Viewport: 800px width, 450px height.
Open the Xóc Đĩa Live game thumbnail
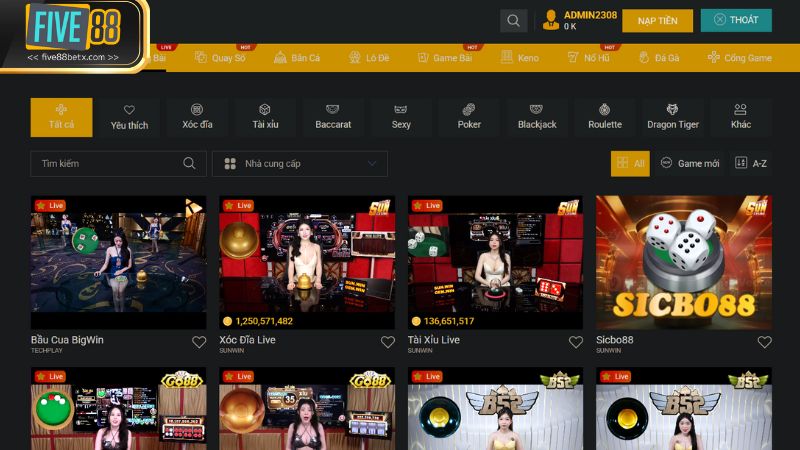pos(307,262)
